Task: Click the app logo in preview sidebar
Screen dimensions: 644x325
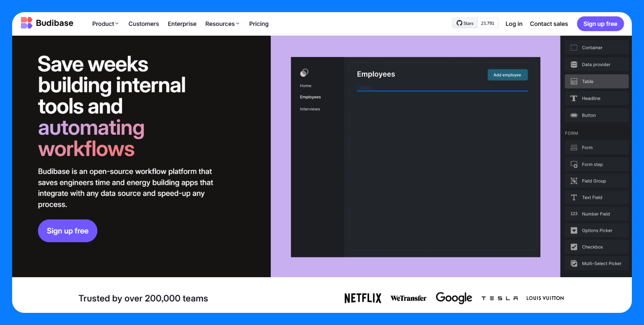Action: 304,73
